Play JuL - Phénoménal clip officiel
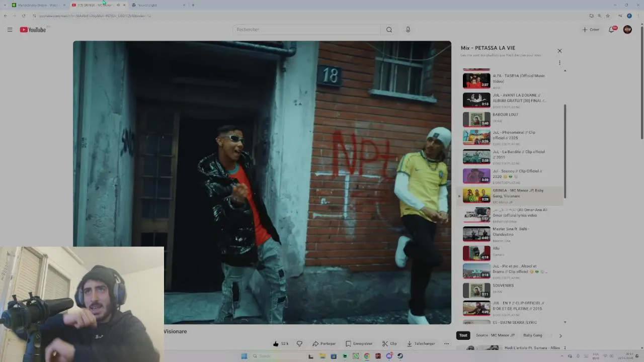Viewport: 644px width, 362px height. coord(511,137)
